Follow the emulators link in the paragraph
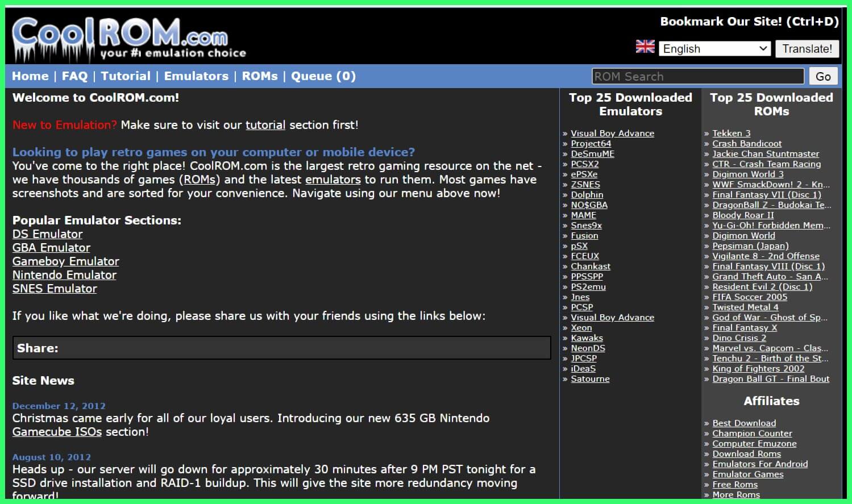The image size is (852, 504). click(333, 180)
